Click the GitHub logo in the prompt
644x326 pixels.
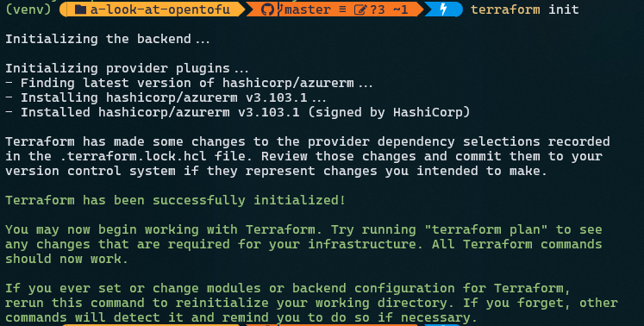click(267, 9)
